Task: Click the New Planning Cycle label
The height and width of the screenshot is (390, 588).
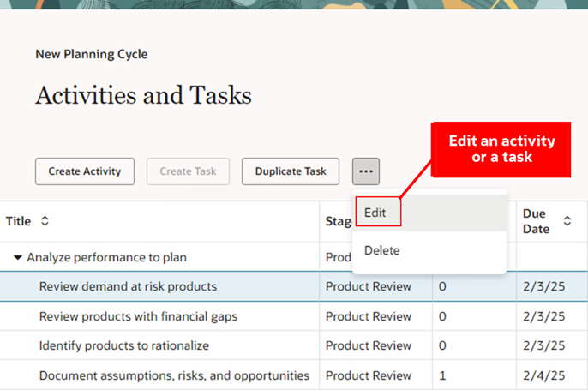Action: 91,54
